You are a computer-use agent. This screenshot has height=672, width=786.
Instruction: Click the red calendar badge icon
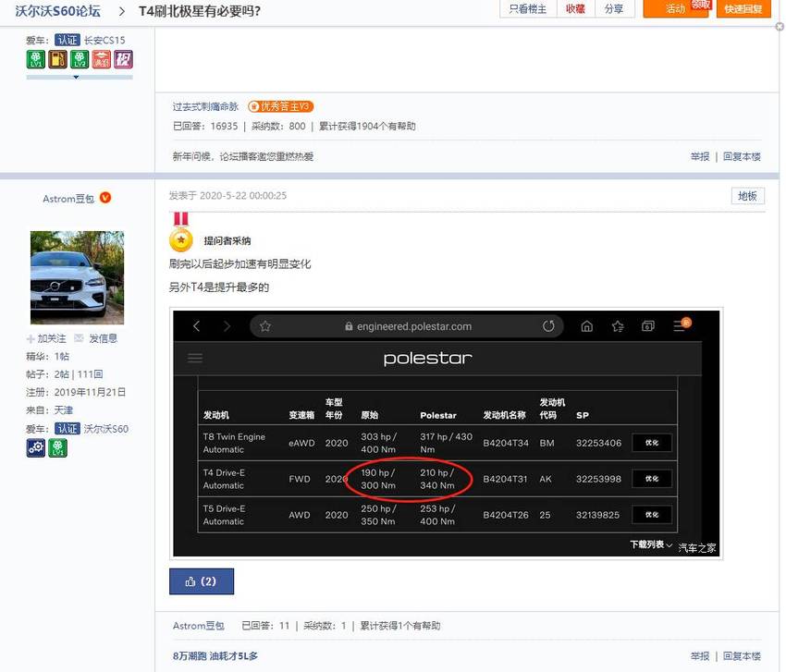point(102,60)
